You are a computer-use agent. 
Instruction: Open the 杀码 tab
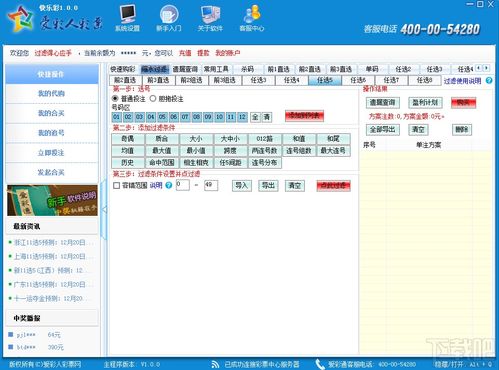click(247, 69)
